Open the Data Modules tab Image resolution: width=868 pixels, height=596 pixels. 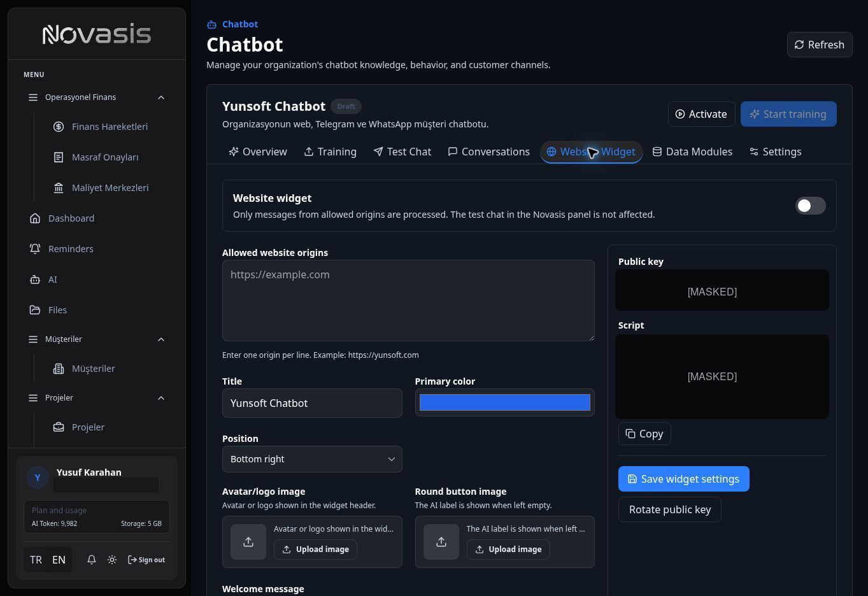point(693,152)
